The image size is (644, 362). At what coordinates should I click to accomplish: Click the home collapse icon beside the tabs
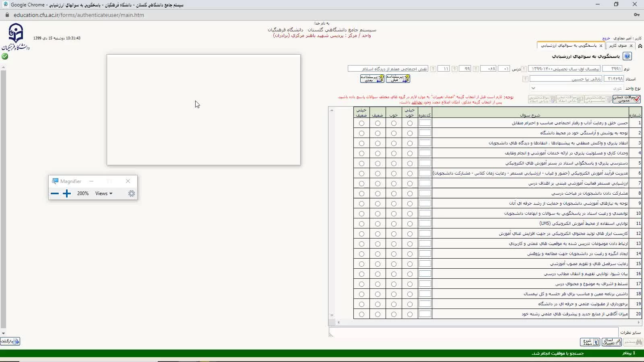pyautogui.click(x=640, y=46)
